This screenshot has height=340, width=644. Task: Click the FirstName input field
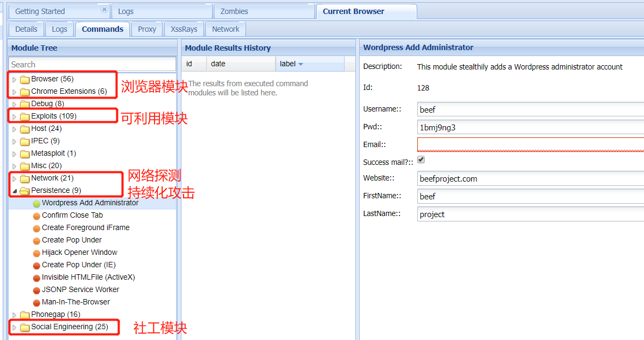click(530, 197)
